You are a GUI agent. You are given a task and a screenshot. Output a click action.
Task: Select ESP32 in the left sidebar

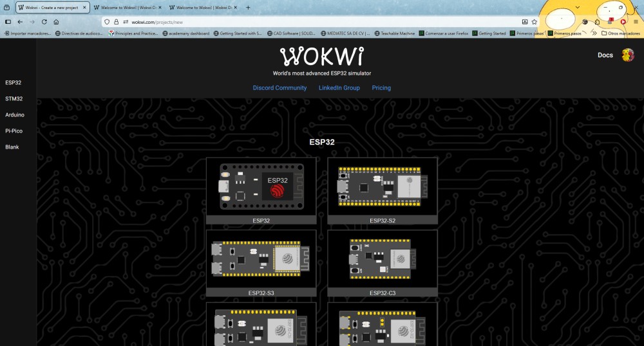(13, 82)
